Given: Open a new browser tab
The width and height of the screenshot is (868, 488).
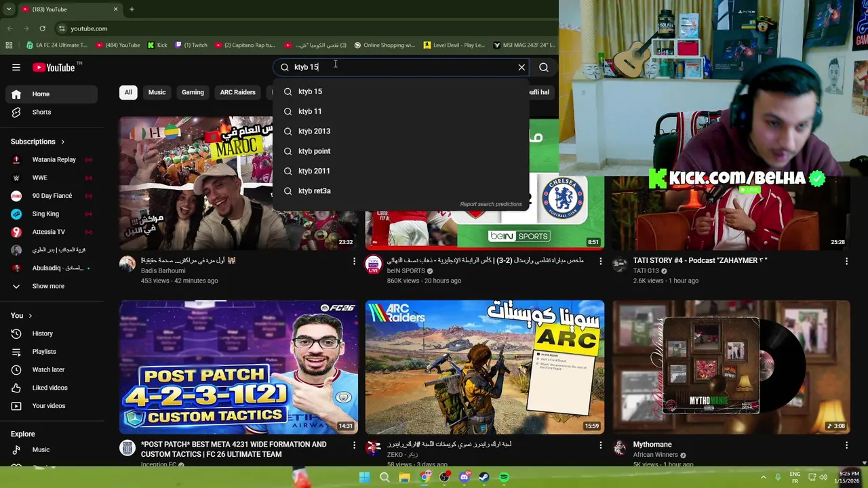Looking at the screenshot, I should tap(132, 9).
